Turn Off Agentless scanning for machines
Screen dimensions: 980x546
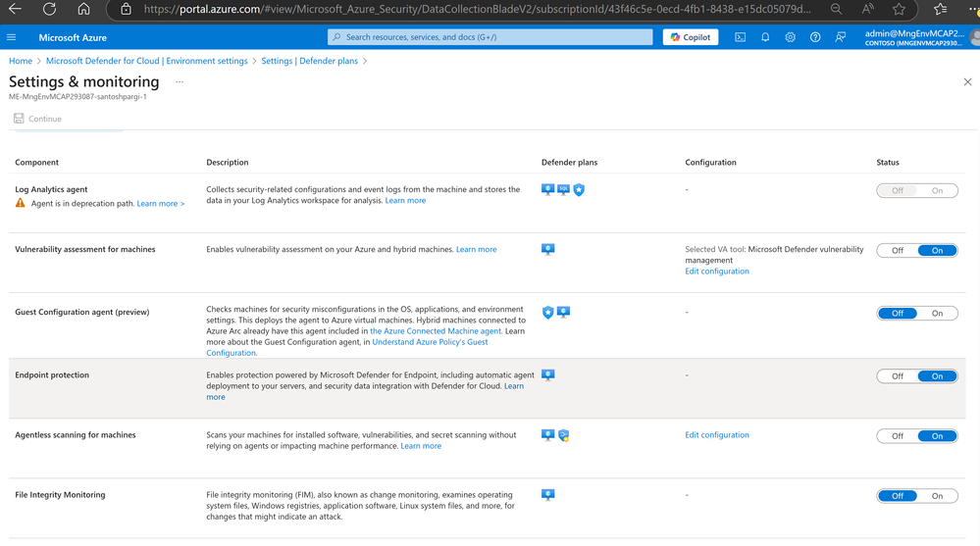point(898,436)
